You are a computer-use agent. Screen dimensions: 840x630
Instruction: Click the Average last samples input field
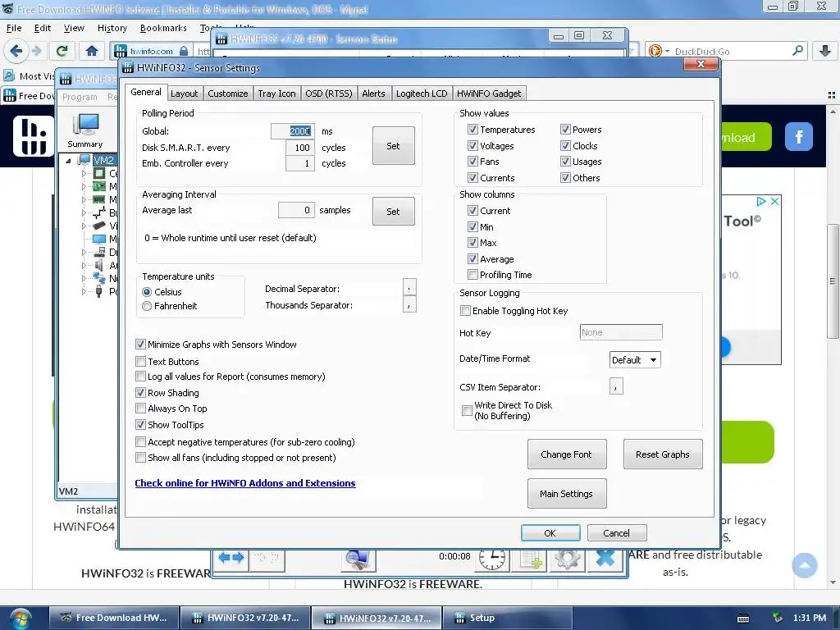point(296,210)
